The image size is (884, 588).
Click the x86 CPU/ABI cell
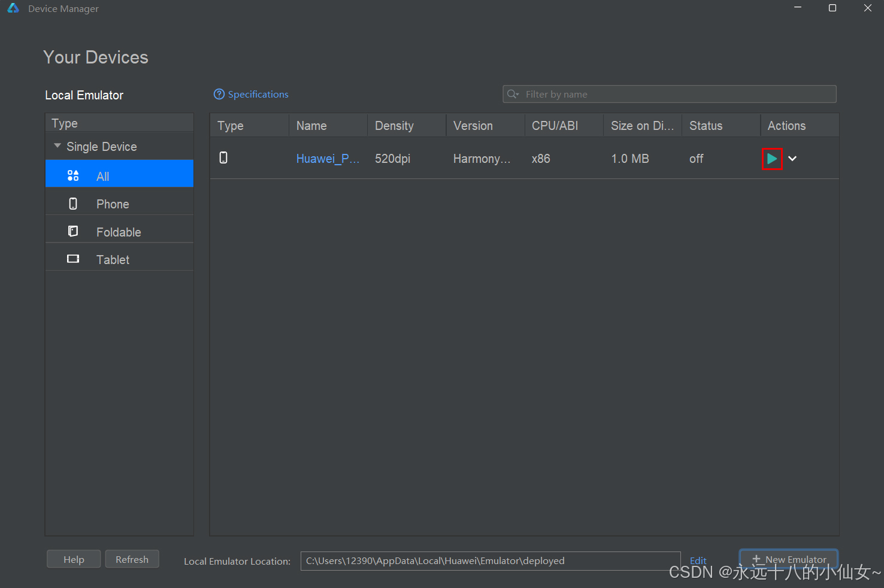click(x=541, y=159)
